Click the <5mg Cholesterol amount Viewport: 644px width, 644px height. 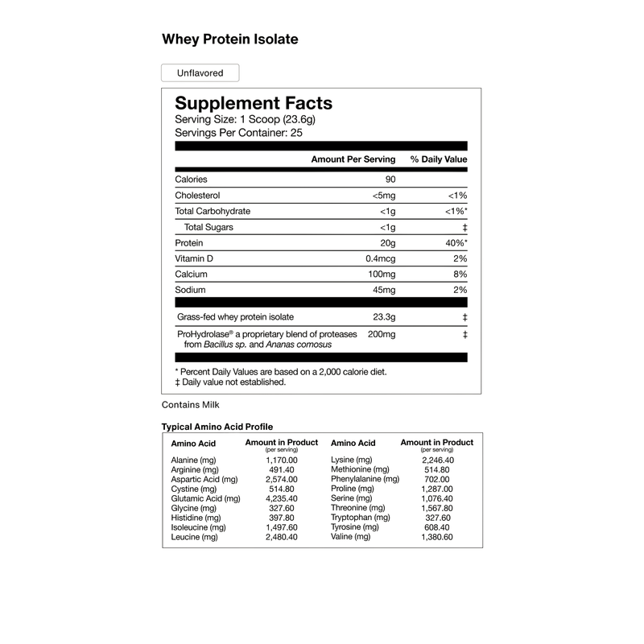[384, 196]
